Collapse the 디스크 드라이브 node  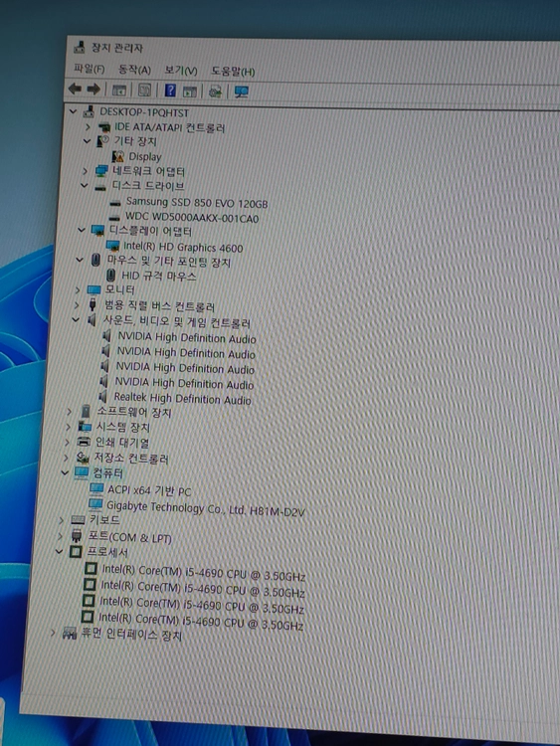click(x=84, y=186)
